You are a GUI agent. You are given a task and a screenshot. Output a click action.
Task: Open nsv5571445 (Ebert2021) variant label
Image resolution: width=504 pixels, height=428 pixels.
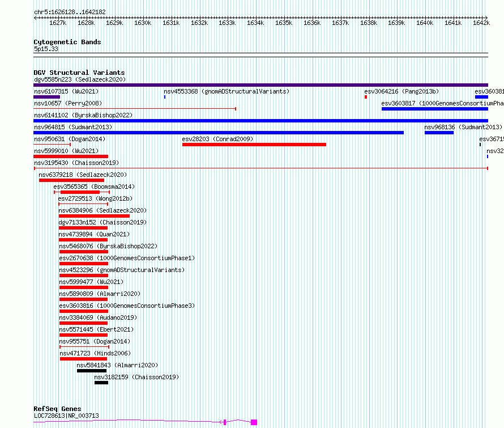96,329
